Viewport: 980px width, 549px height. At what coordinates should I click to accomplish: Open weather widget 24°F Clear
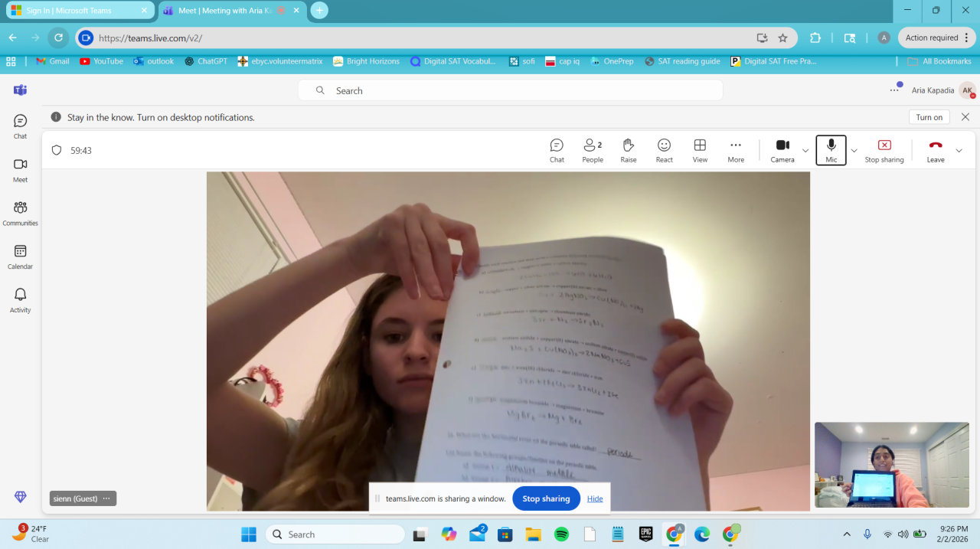pos(31,534)
